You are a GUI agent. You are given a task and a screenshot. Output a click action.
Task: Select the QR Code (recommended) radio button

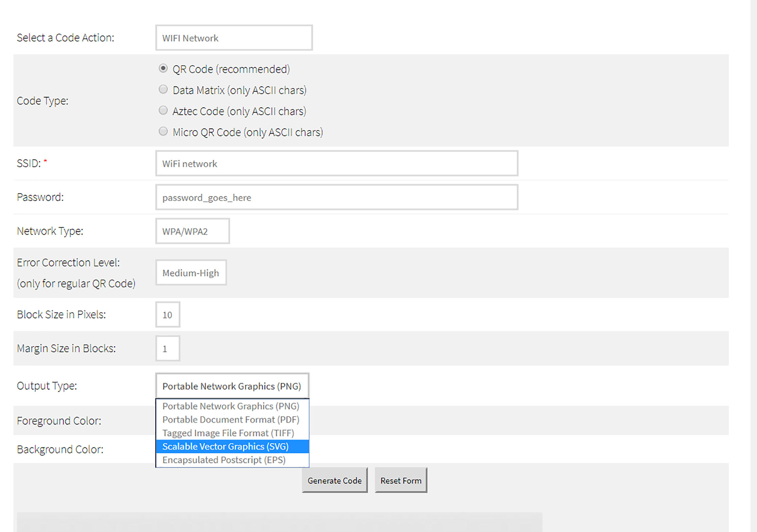163,68
